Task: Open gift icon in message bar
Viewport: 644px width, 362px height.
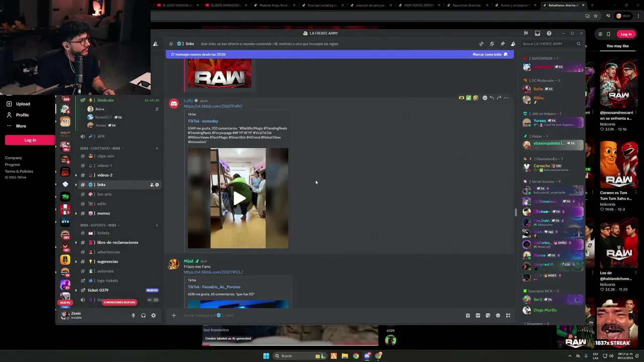Action: (x=467, y=315)
